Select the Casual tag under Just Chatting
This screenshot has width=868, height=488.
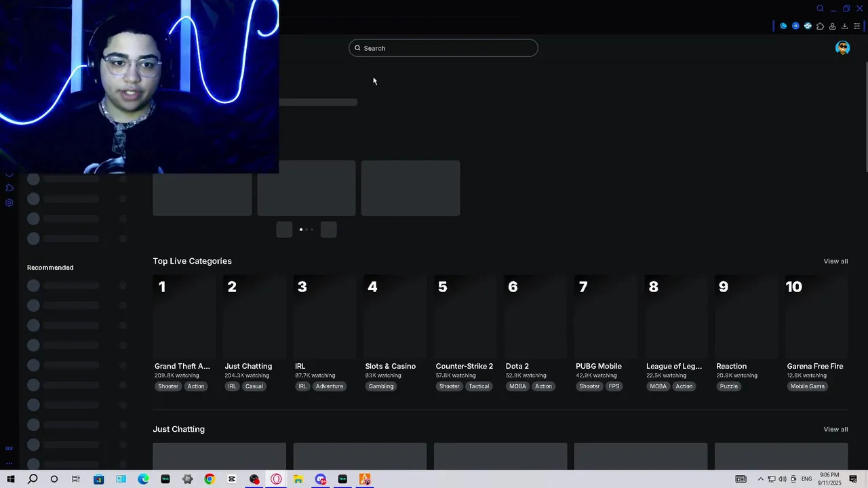[254, 386]
